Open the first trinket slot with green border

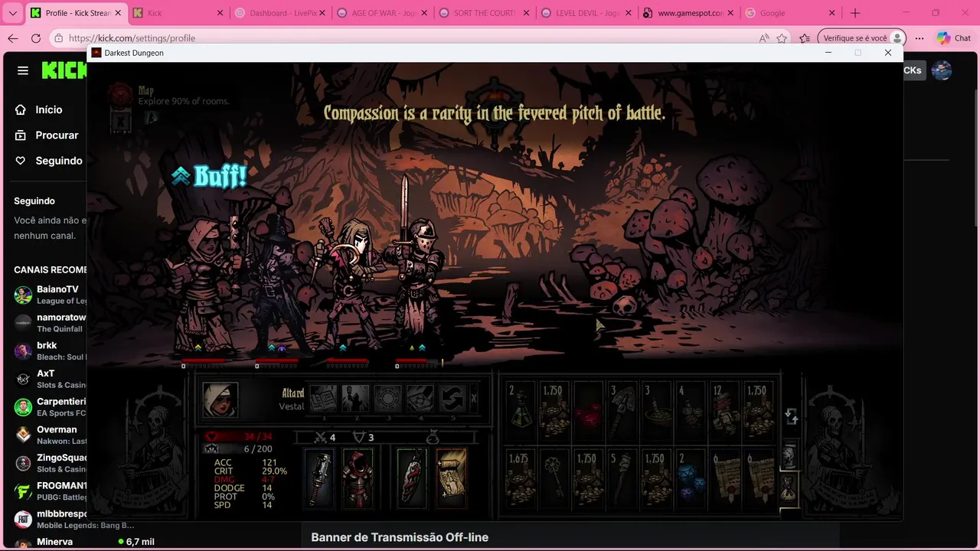(x=412, y=479)
